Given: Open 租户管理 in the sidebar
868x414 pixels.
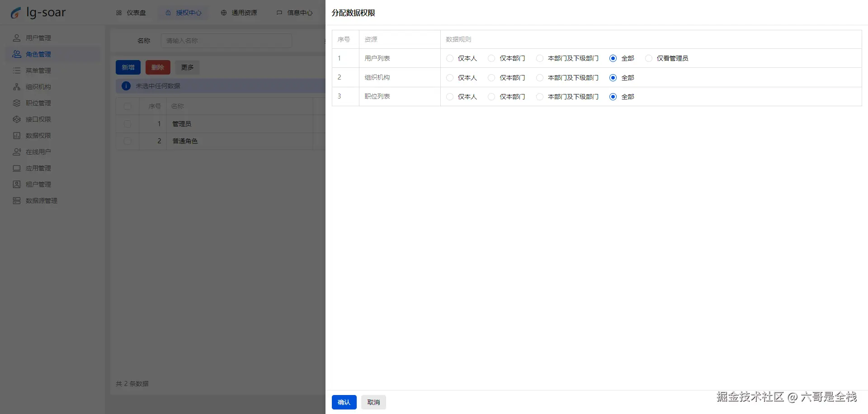Looking at the screenshot, I should [x=53, y=184].
